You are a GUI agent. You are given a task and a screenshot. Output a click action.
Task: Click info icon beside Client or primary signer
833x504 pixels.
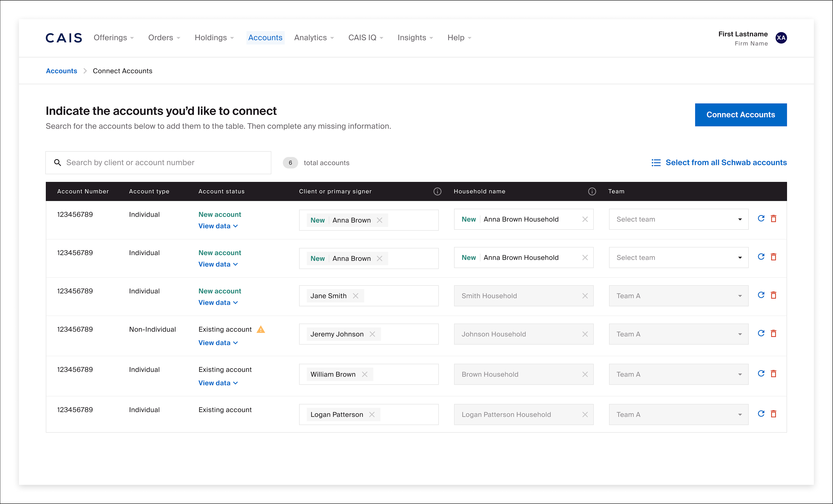click(x=437, y=191)
